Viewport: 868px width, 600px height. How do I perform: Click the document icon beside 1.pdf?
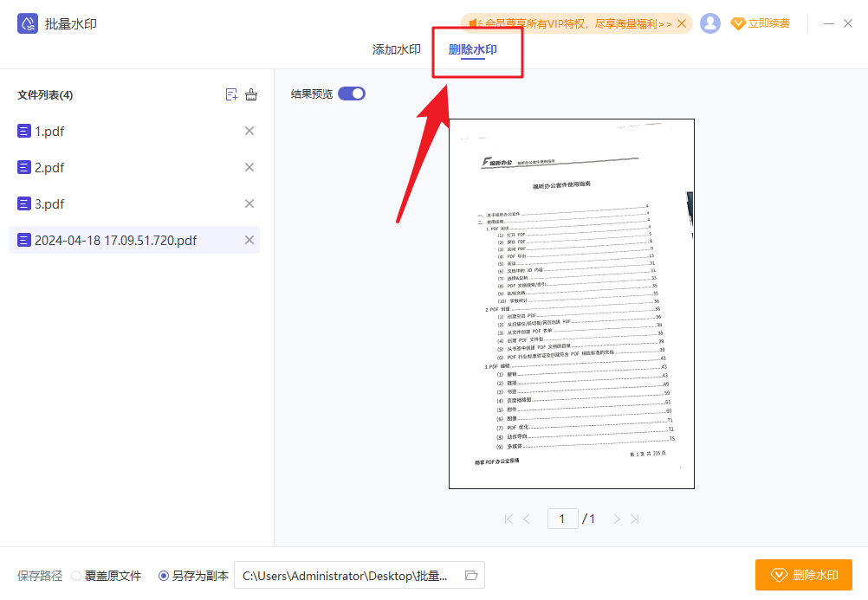pos(23,131)
